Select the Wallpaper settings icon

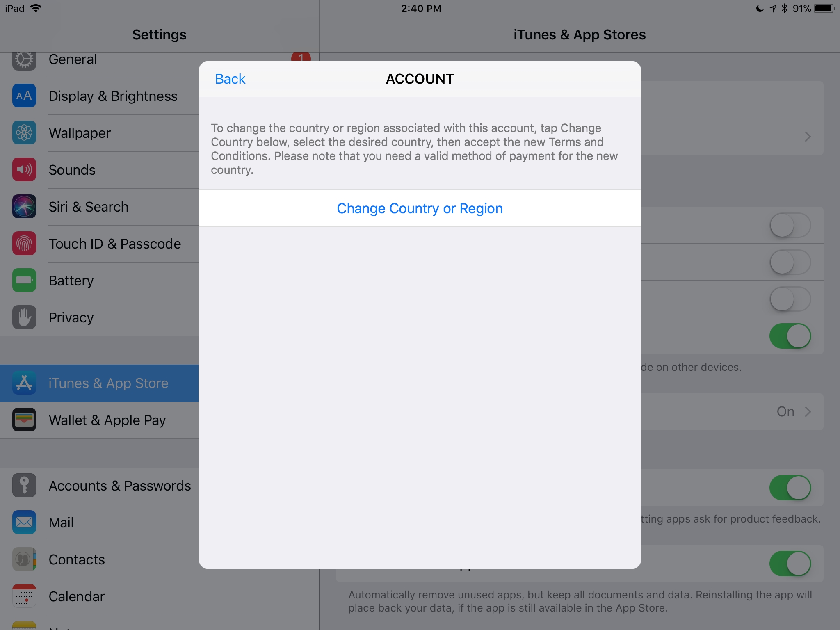tap(24, 133)
